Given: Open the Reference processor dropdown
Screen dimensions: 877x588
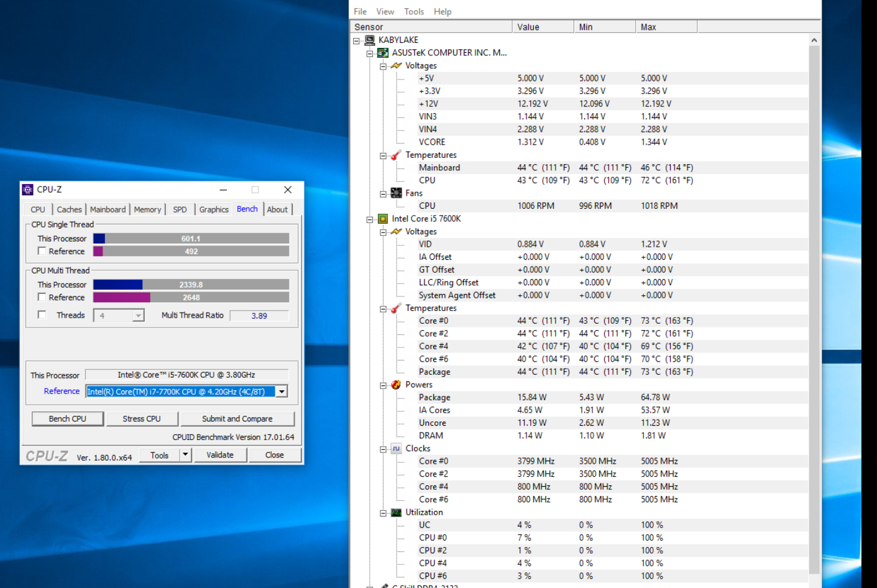Looking at the screenshot, I should pyautogui.click(x=282, y=392).
